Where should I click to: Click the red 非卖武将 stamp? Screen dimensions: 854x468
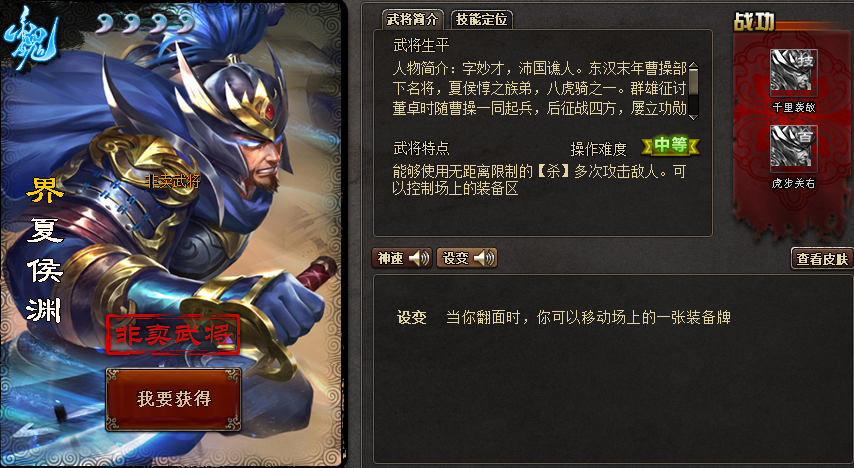click(173, 335)
